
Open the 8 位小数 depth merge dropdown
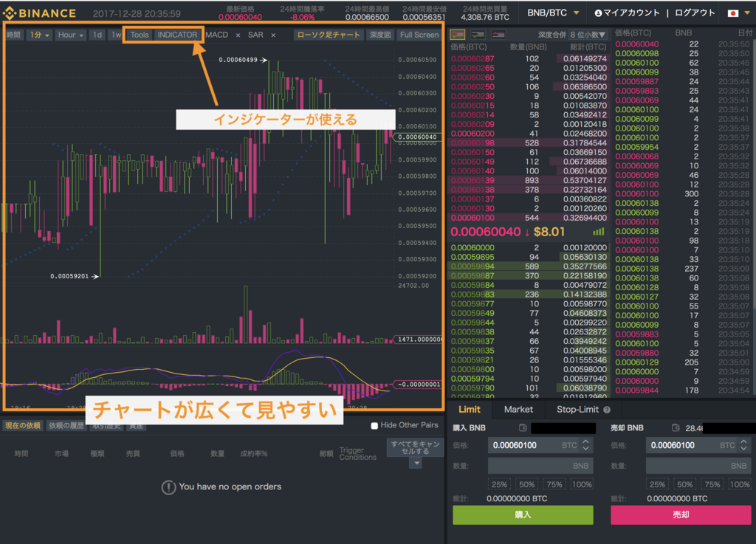[588, 35]
